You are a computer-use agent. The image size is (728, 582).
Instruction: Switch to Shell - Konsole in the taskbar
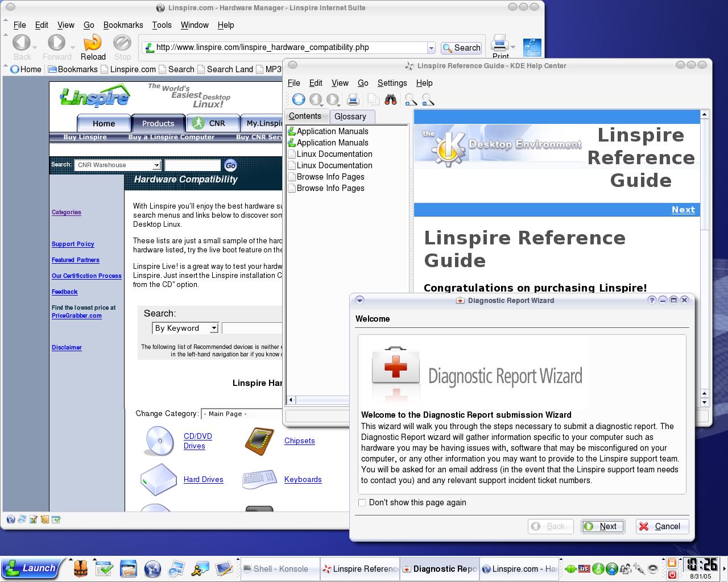tap(279, 568)
